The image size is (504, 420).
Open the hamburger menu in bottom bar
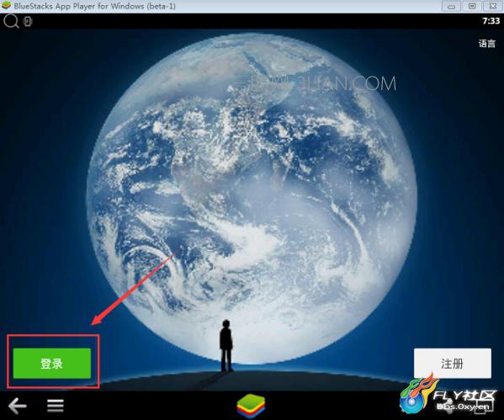click(56, 406)
